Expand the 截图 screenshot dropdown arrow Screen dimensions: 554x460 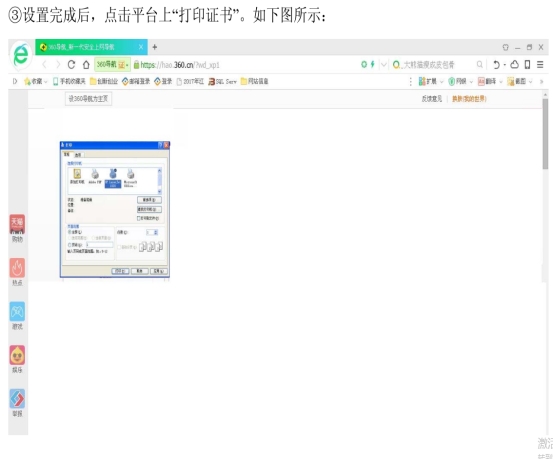pos(530,82)
